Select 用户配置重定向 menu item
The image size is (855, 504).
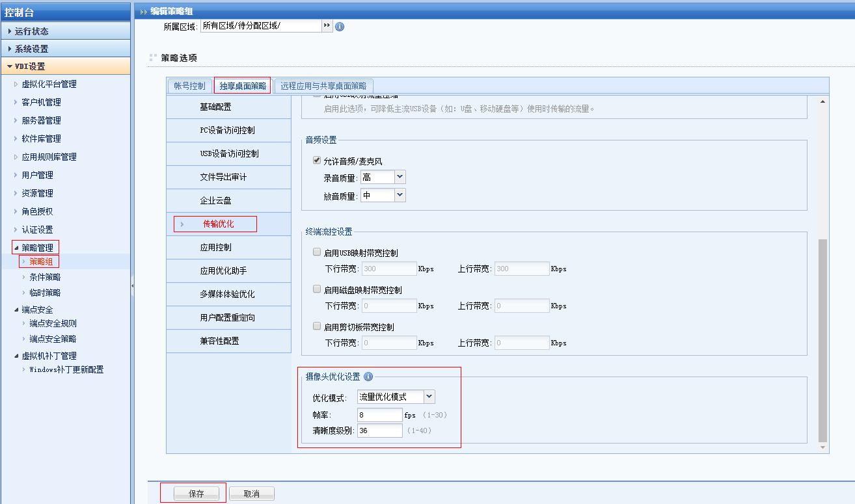tap(228, 317)
